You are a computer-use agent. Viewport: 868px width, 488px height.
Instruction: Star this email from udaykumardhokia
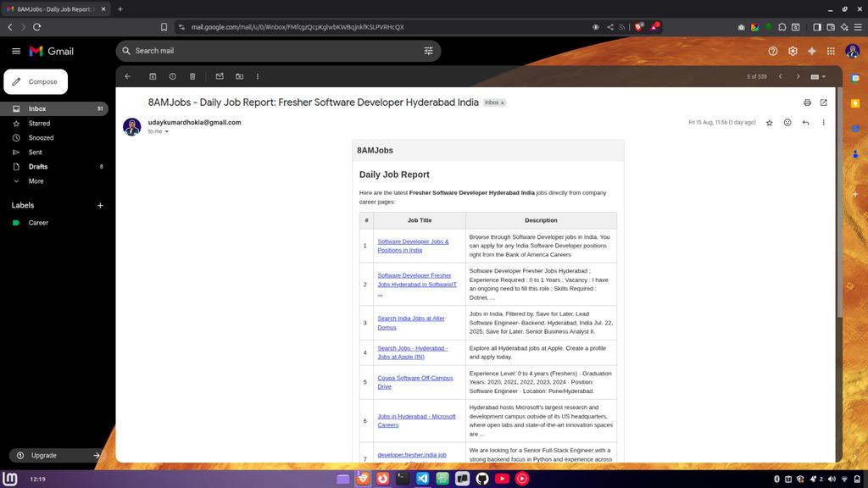pyautogui.click(x=768, y=122)
